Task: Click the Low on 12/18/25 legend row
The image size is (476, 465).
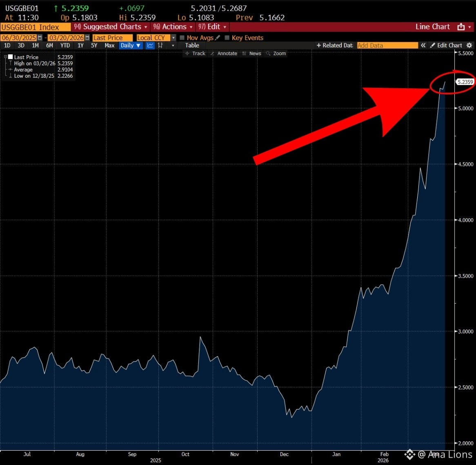Action: click(x=41, y=76)
